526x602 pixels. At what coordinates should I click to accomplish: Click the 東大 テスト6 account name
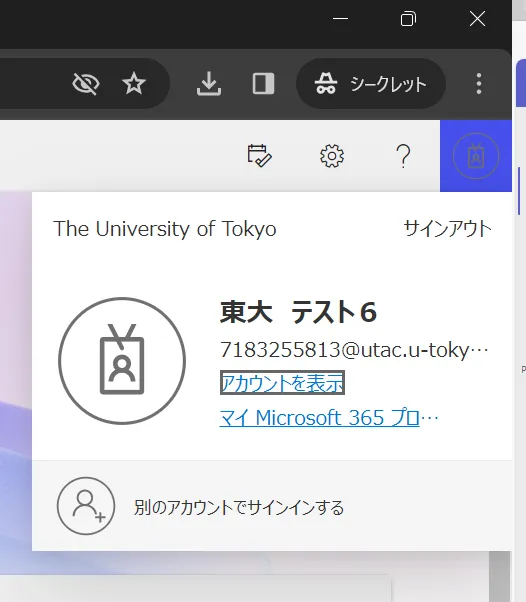298,312
